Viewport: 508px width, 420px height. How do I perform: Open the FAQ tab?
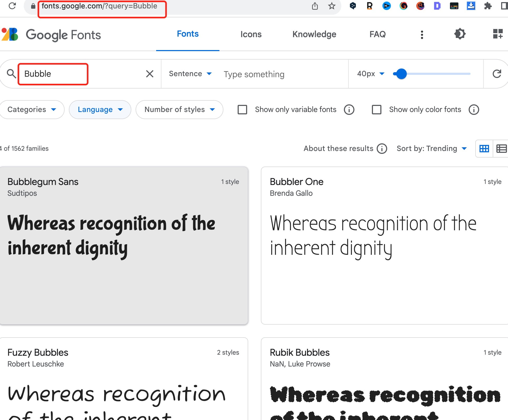pyautogui.click(x=377, y=34)
